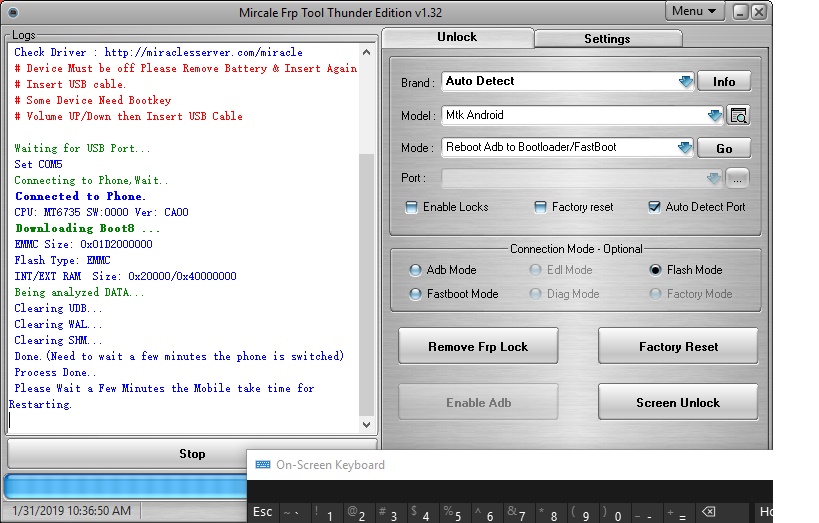Click the Info button
Image resolution: width=819 pixels, height=523 pixels.
click(x=724, y=82)
